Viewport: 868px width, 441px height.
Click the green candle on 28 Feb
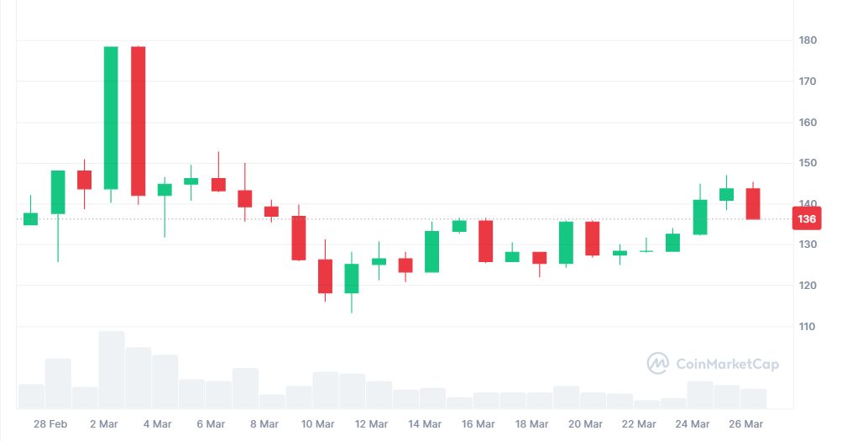click(58, 192)
